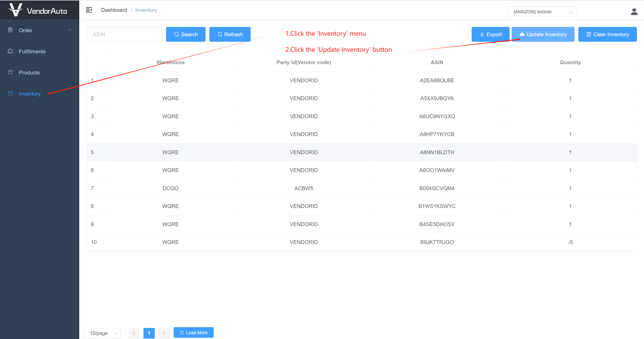This screenshot has height=339, width=644.
Task: Click the Products box icon
Action: tap(10, 72)
